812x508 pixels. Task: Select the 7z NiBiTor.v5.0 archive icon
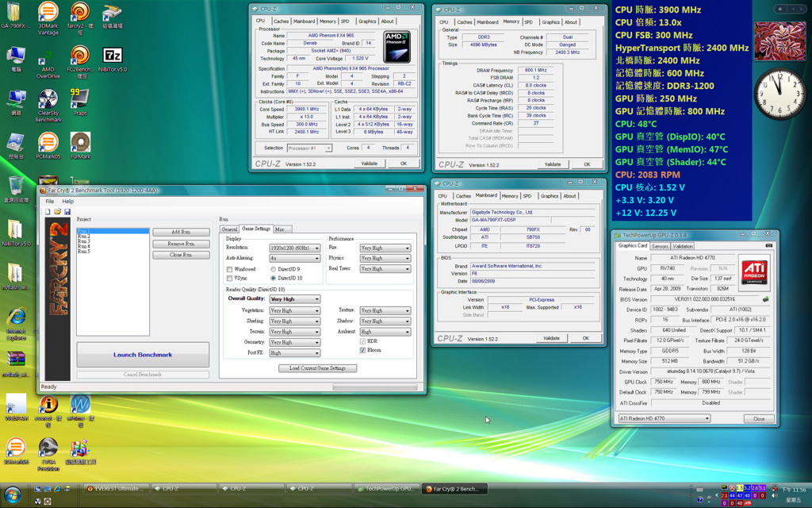coord(113,59)
